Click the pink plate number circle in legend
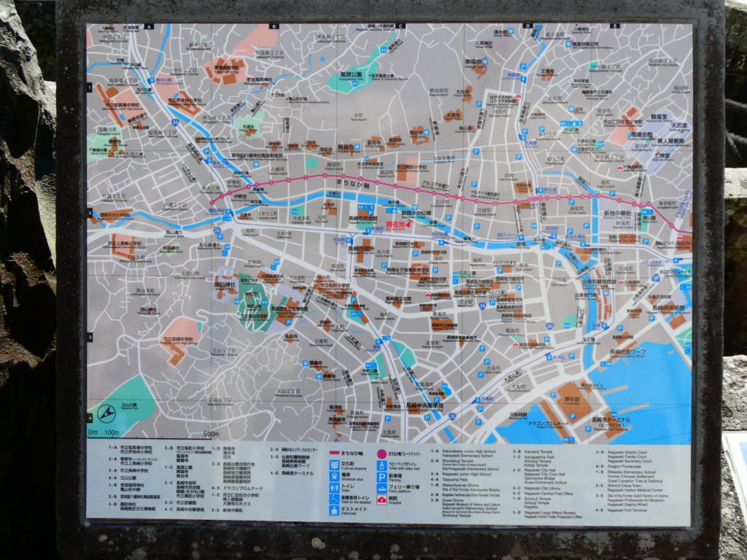Viewport: 747px width, 560px height. click(x=382, y=452)
